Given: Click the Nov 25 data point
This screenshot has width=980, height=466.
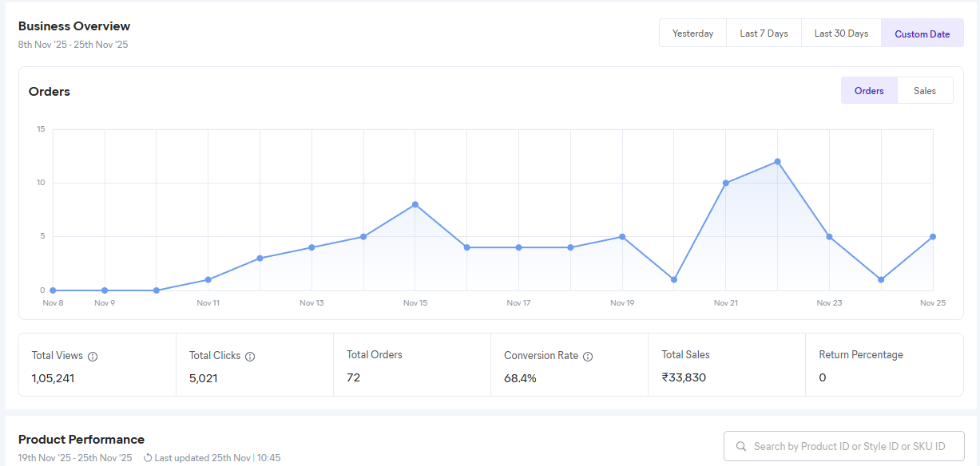Looking at the screenshot, I should click(933, 237).
